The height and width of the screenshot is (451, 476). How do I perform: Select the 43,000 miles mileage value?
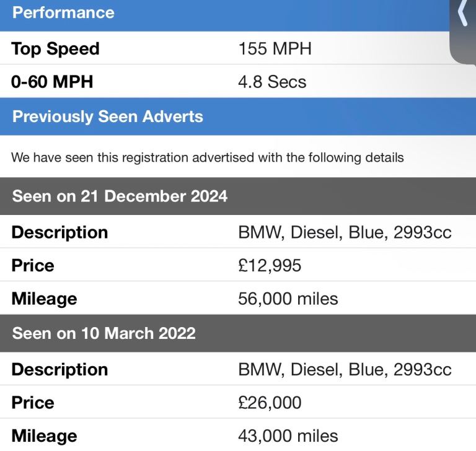(x=288, y=436)
